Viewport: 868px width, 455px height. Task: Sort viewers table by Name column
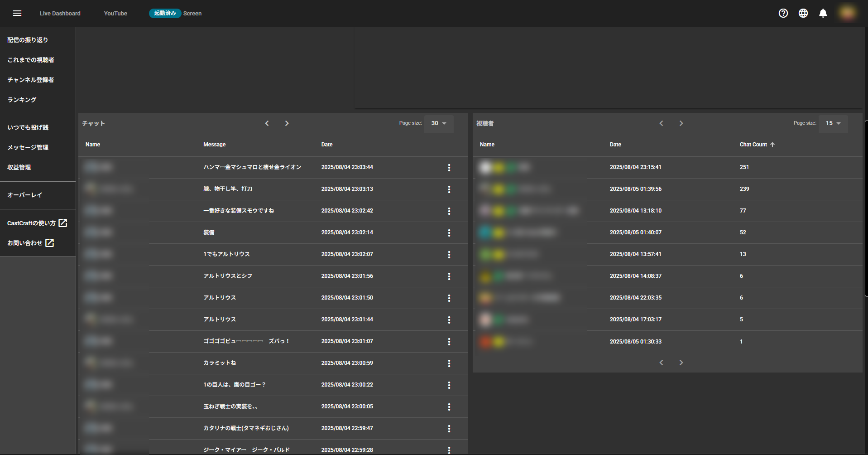[487, 145]
